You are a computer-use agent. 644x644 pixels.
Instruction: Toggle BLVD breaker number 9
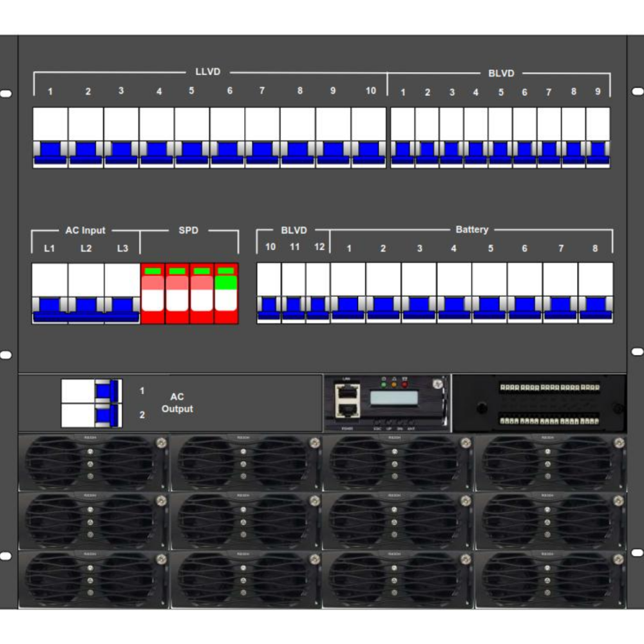[x=598, y=149]
